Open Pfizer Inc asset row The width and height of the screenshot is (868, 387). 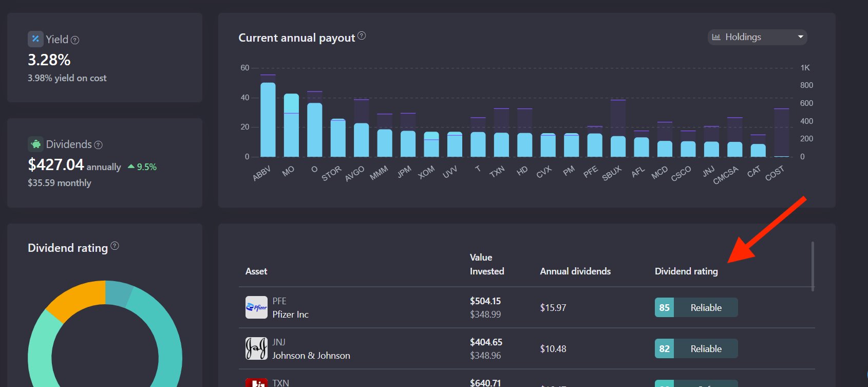pos(527,307)
